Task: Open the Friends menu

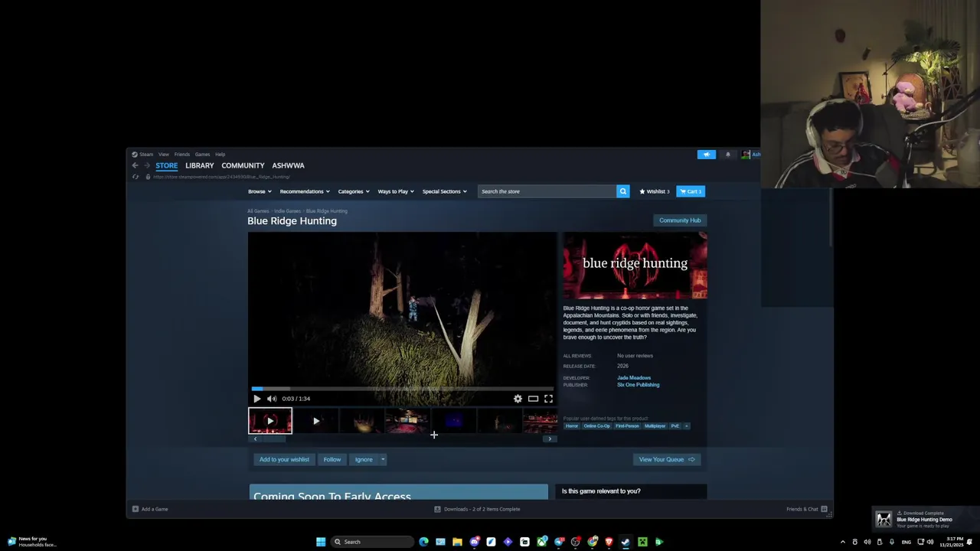Action: (x=182, y=155)
